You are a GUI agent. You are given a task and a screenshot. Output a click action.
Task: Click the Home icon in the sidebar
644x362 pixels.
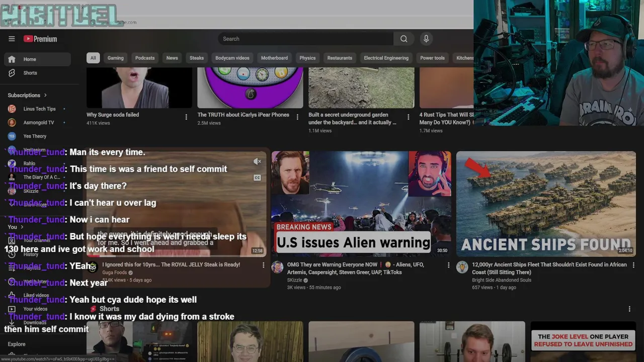(x=12, y=59)
